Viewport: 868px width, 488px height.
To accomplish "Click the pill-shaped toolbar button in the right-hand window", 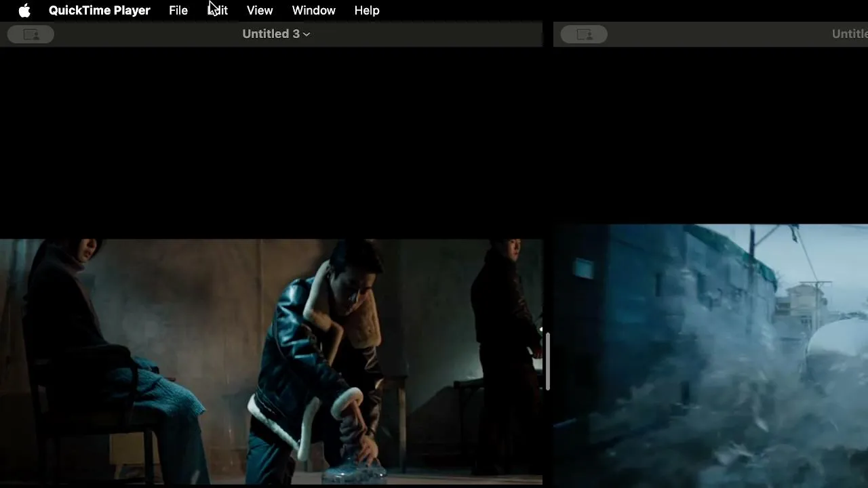I will pyautogui.click(x=584, y=35).
